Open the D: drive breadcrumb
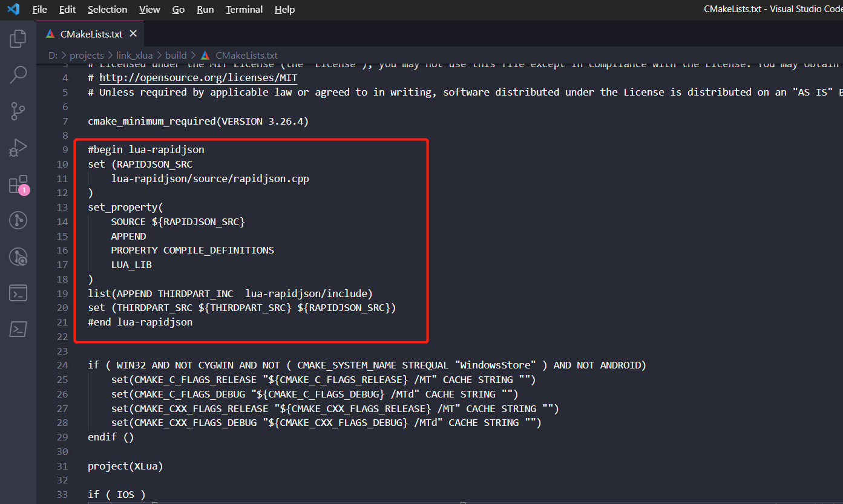Viewport: 843px width, 504px height. pyautogui.click(x=53, y=55)
